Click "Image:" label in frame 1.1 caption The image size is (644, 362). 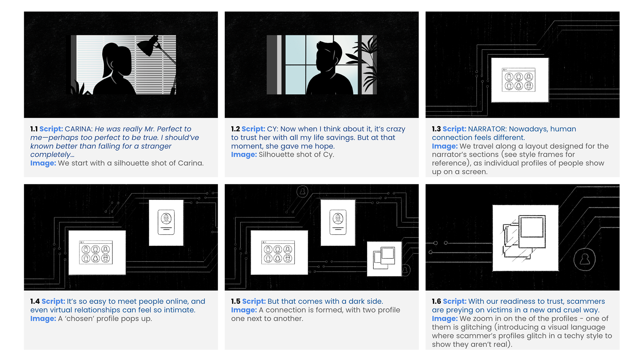pyautogui.click(x=43, y=163)
